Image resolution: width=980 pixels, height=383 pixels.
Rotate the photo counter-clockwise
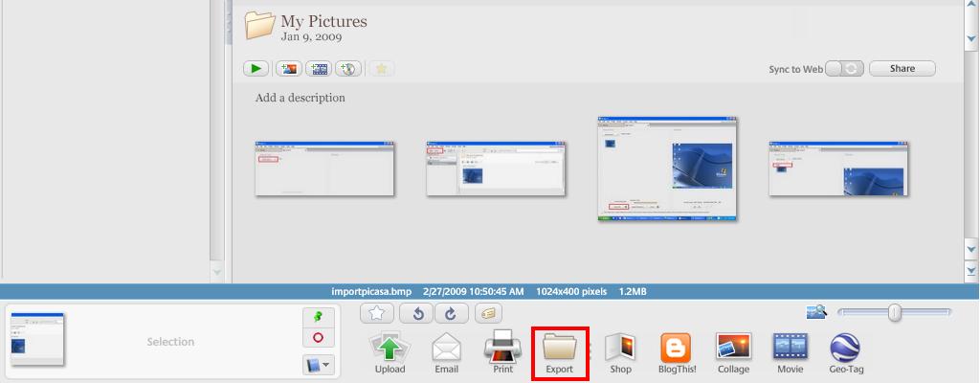[x=418, y=313]
